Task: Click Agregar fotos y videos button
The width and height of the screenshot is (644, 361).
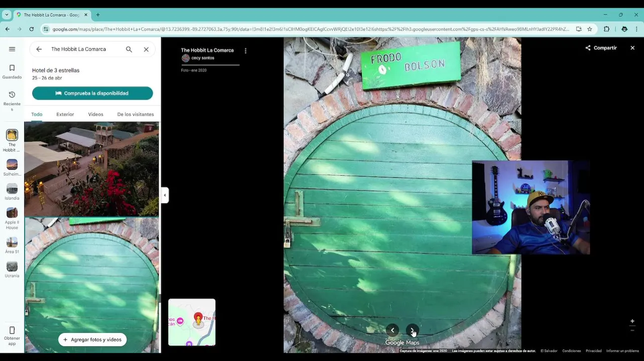Action: (92, 339)
